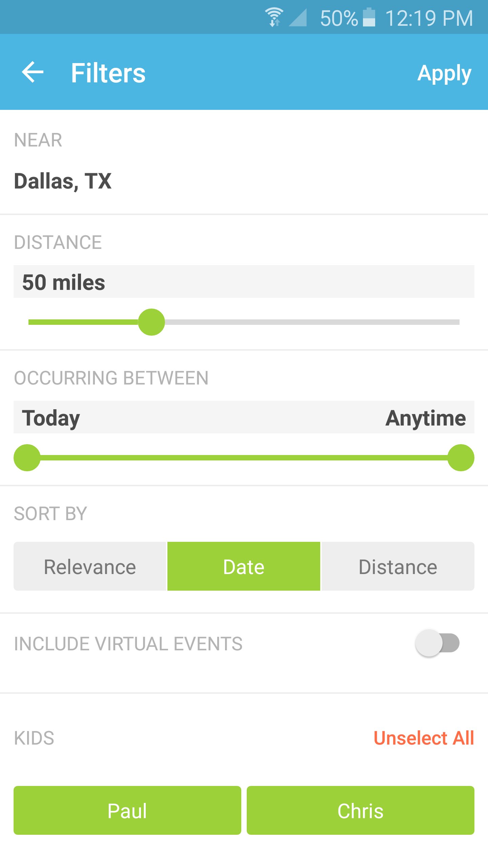Deselect the Paul kid filter
Viewport: 488px width, 868px height.
pos(127,810)
